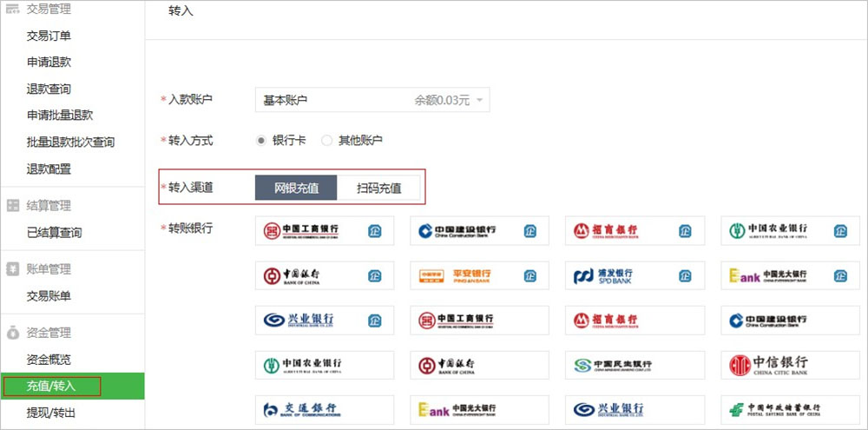
Task: Click the 资金管理 money bag icon
Action: click(12, 333)
